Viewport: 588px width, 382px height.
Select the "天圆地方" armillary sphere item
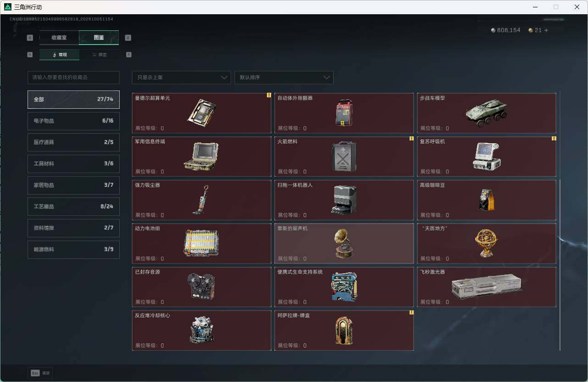click(x=487, y=243)
